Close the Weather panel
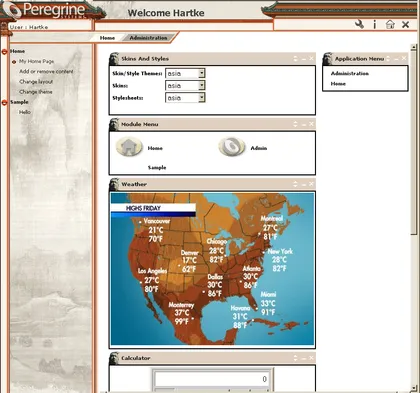The height and width of the screenshot is (393, 420). [x=311, y=184]
